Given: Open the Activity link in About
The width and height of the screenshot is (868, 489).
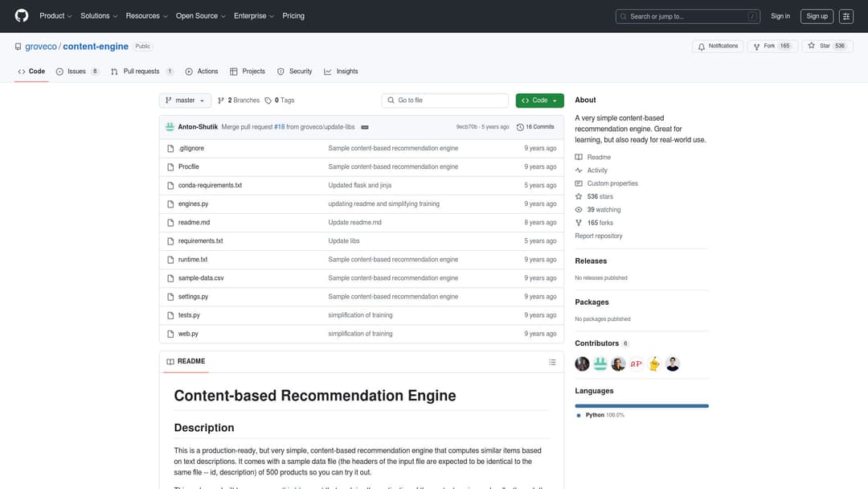Looking at the screenshot, I should pyautogui.click(x=592, y=171).
